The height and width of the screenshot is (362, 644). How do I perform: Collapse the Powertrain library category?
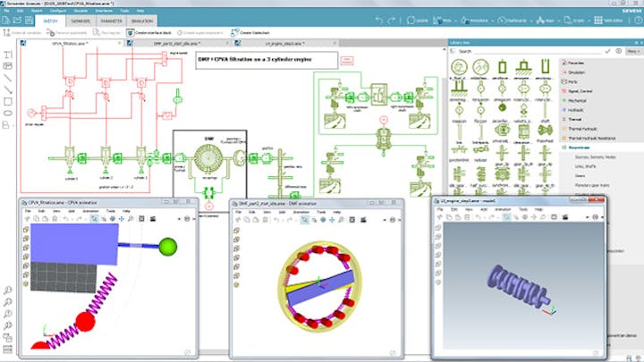click(x=579, y=147)
